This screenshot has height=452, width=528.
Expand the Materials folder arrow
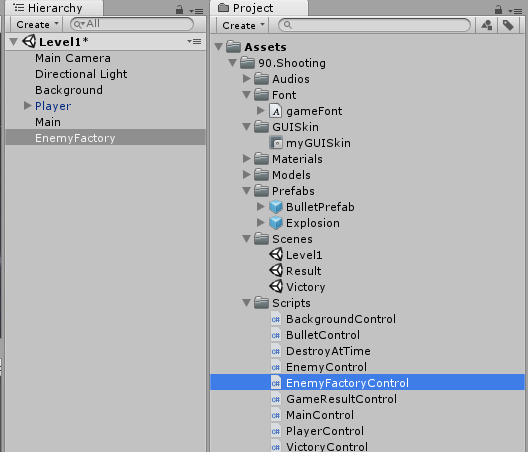tap(246, 159)
